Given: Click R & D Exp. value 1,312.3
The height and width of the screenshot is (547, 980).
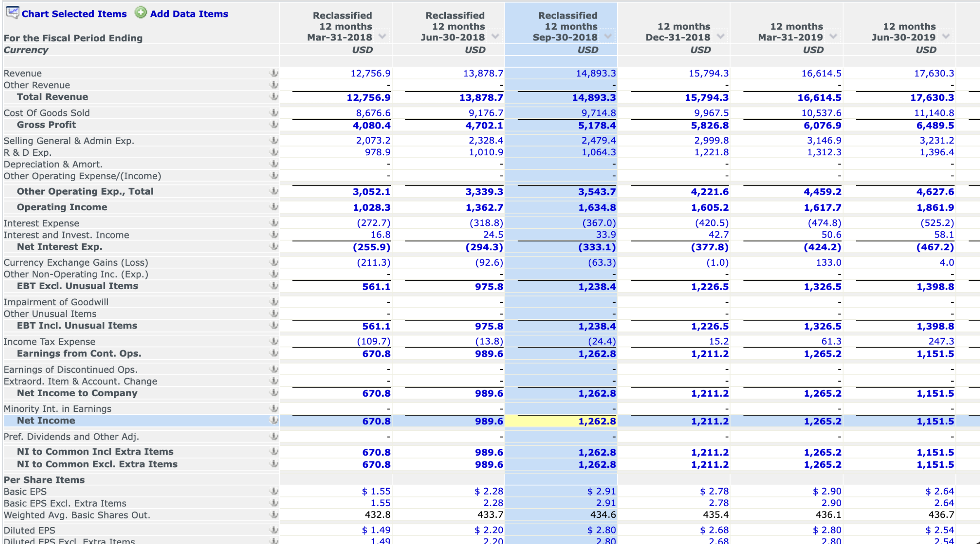Looking at the screenshot, I should [824, 152].
